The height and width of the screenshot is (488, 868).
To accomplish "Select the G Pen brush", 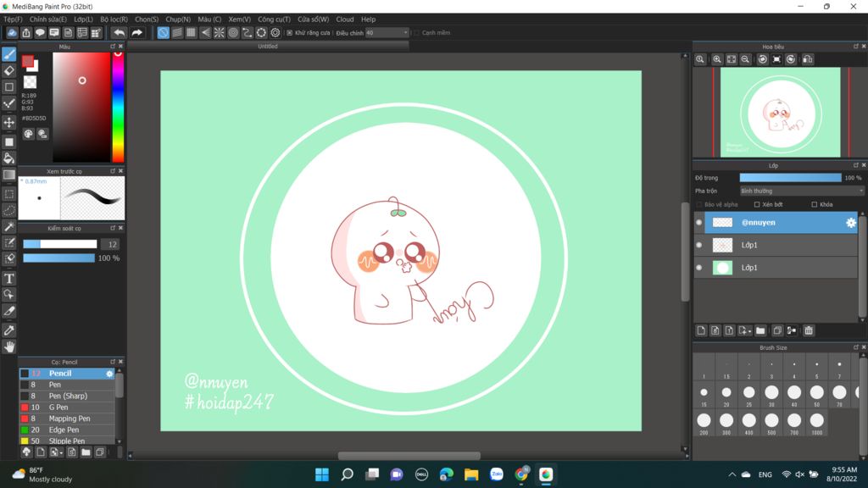I will [67, 408].
